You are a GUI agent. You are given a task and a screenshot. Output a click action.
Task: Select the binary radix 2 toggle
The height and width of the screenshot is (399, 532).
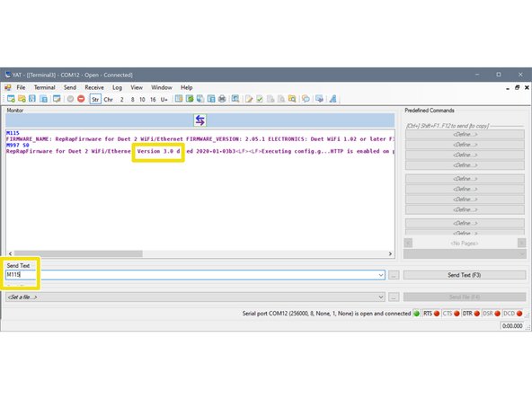(122, 99)
